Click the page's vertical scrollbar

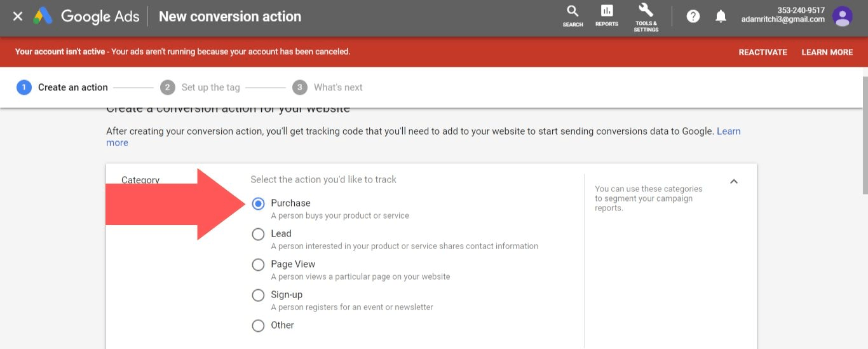[x=864, y=133]
